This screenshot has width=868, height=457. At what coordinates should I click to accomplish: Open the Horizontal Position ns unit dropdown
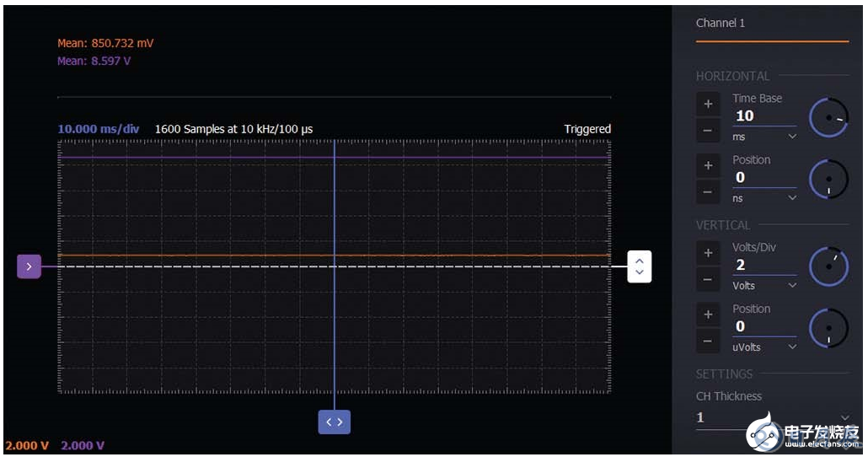tap(764, 198)
